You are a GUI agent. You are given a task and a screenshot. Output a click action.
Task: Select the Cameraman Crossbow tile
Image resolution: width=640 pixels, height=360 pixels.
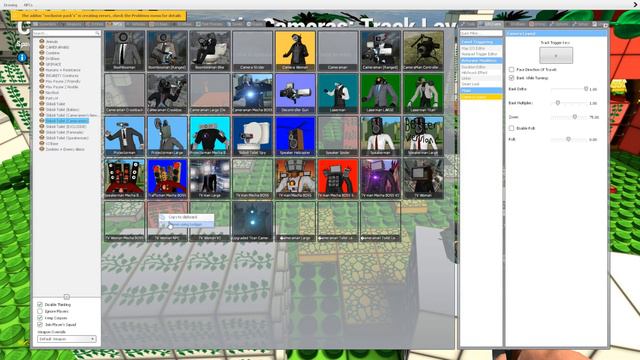167,93
